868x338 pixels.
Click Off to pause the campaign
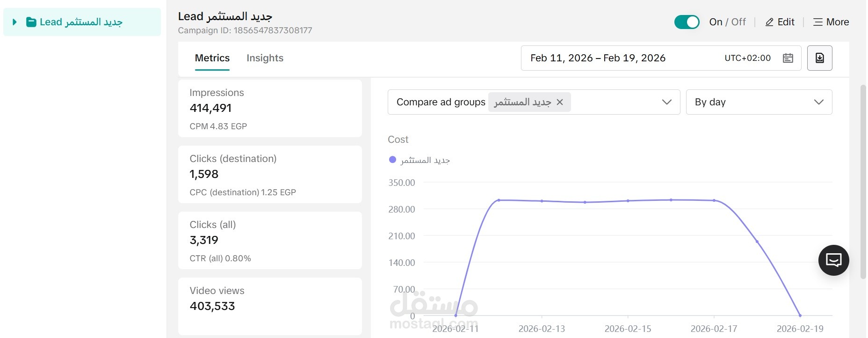738,22
